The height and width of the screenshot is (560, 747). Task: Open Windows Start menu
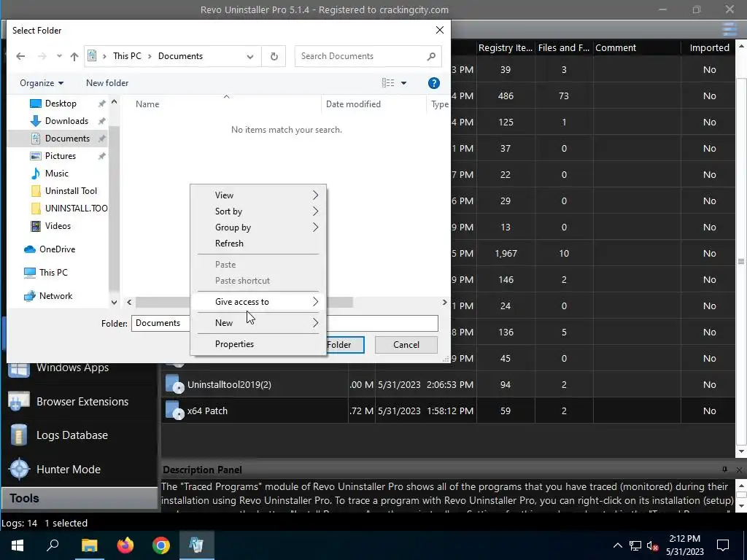(x=18, y=545)
